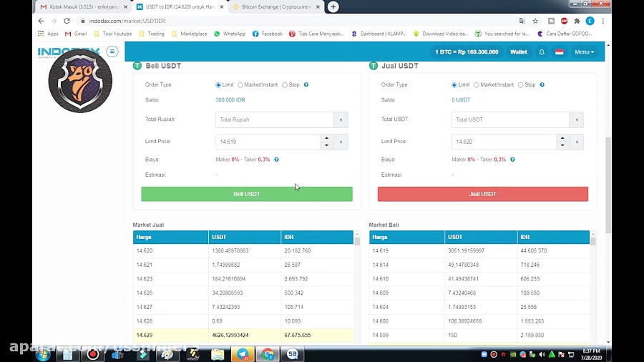Open Biaya fee help icon in Jual USDT
Image resolution: width=644 pixels, height=362 pixels.
(x=512, y=160)
